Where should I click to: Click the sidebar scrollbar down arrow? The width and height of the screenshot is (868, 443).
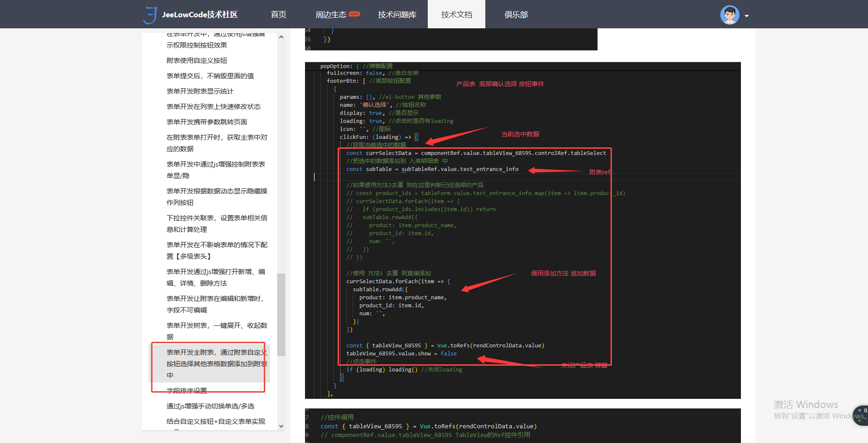click(281, 426)
